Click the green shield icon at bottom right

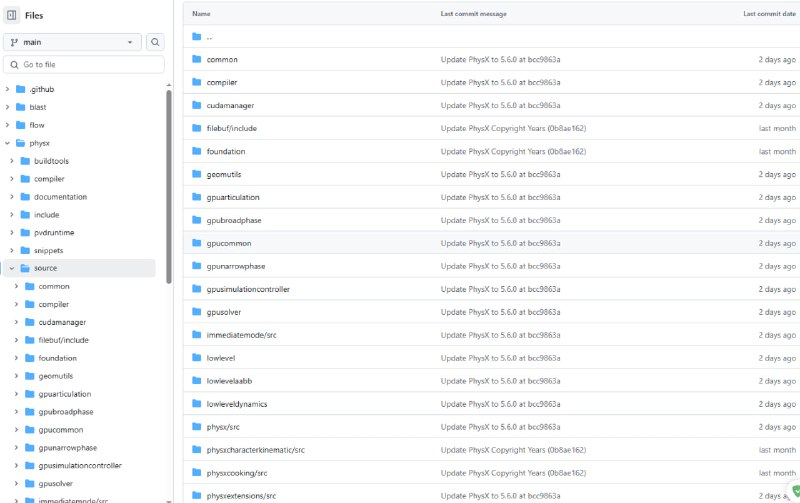pyautogui.click(x=795, y=491)
